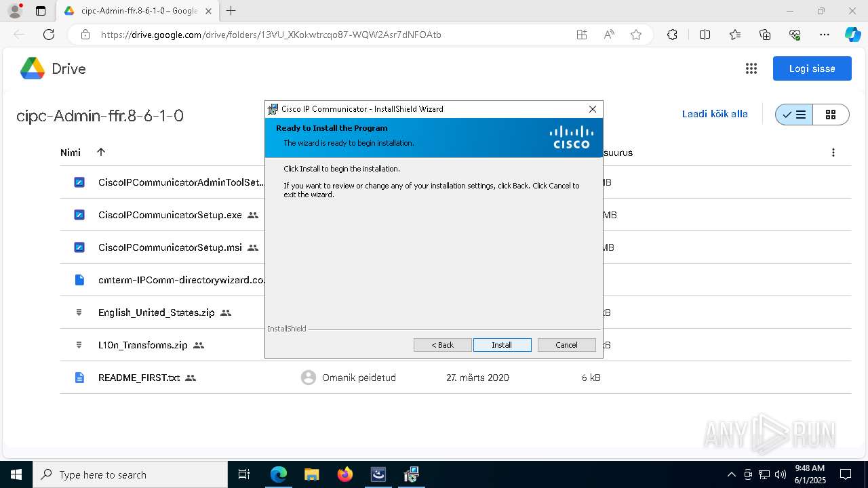Open Firefox from the taskbar
This screenshot has width=868, height=488.
tap(345, 474)
